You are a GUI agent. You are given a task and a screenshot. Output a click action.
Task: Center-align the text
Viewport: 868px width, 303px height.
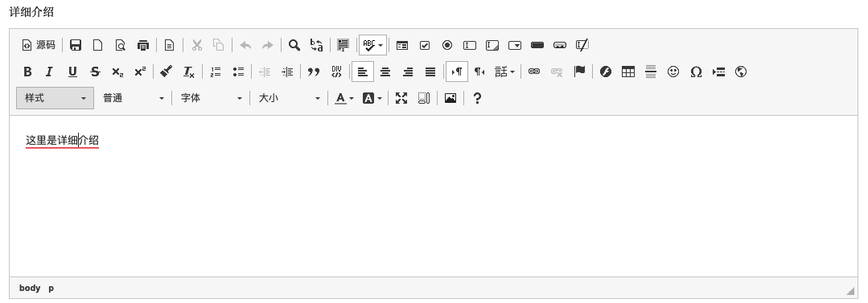coord(385,72)
